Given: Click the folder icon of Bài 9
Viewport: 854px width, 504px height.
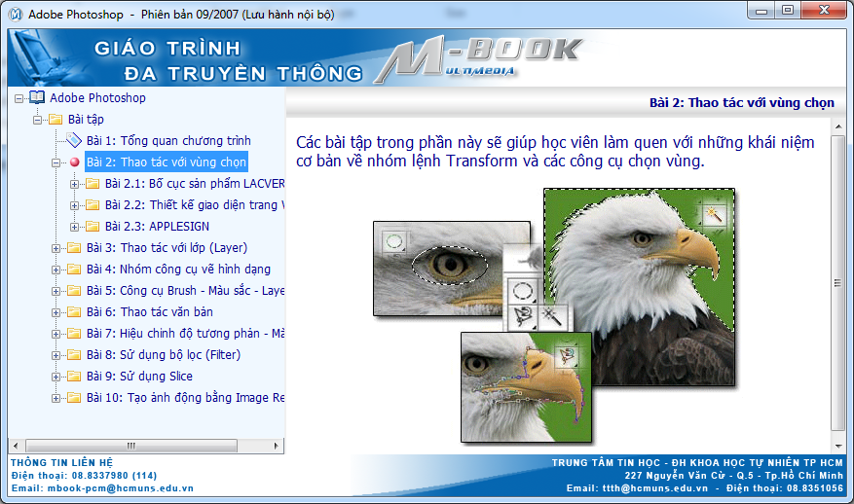Looking at the screenshot, I should coord(74,377).
